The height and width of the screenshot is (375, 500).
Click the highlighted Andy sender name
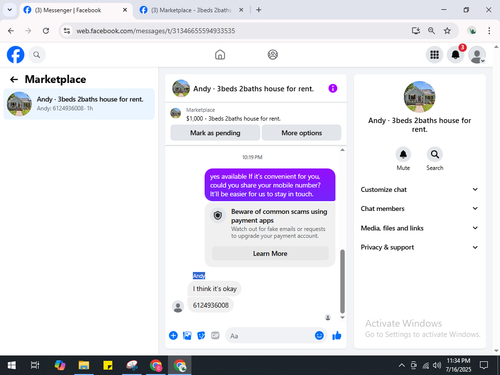(x=199, y=276)
